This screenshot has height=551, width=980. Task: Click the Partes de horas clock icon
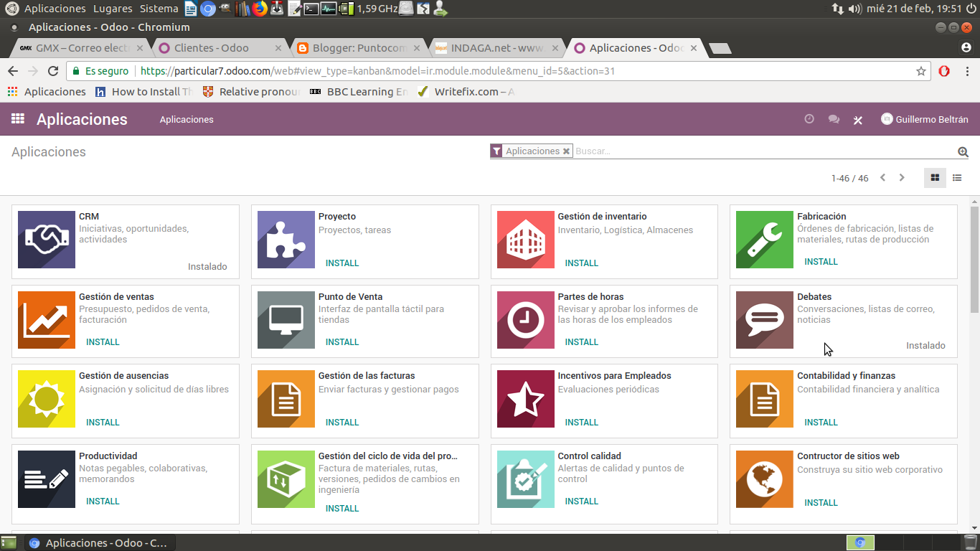526,320
